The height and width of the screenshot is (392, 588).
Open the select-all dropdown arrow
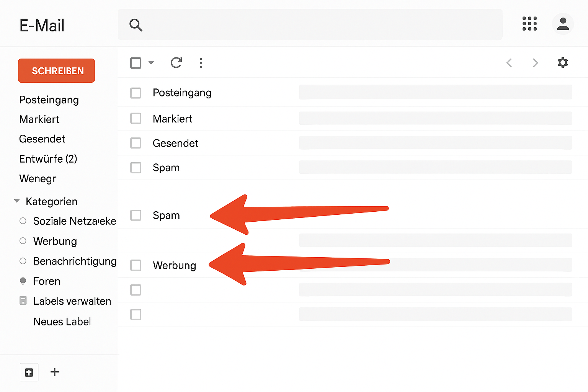(x=151, y=63)
